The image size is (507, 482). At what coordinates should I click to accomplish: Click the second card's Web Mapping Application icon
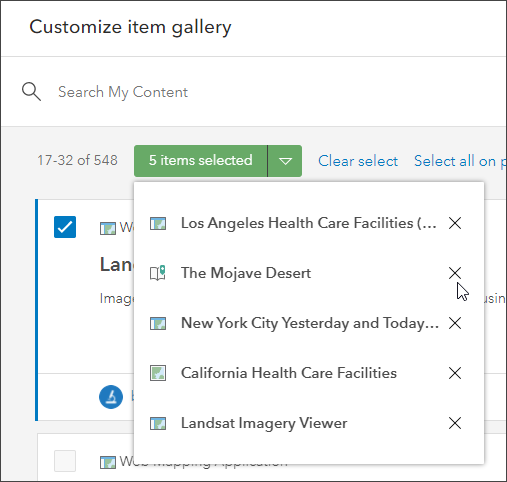click(108, 462)
